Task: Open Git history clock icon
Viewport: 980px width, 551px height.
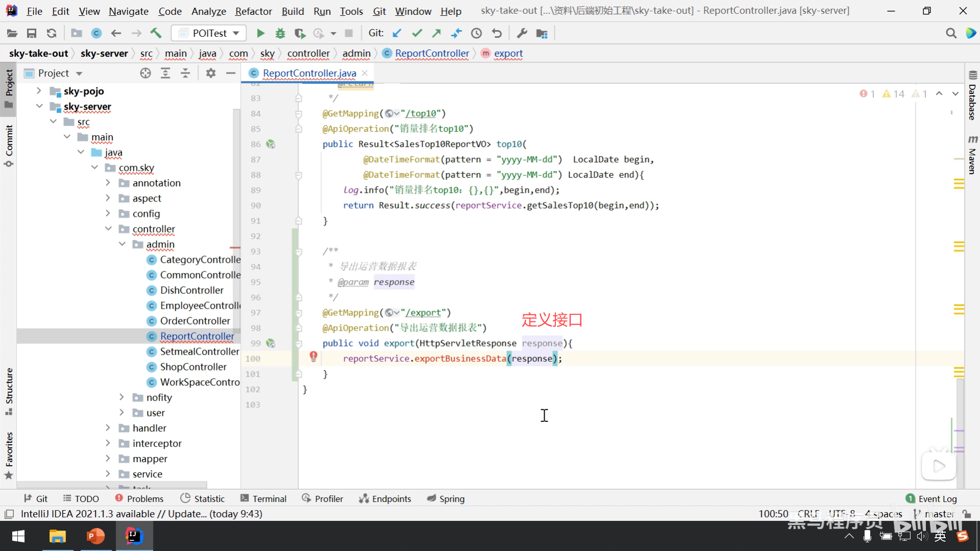Action: pyautogui.click(x=476, y=33)
